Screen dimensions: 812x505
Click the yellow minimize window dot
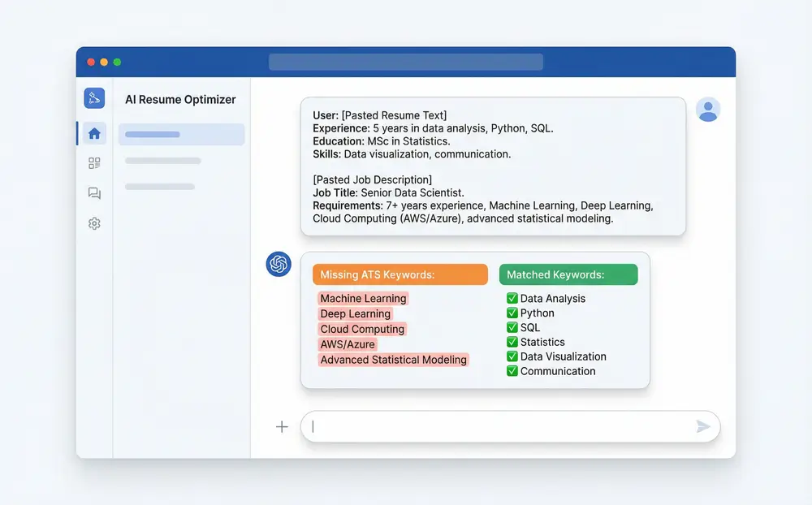(x=104, y=63)
